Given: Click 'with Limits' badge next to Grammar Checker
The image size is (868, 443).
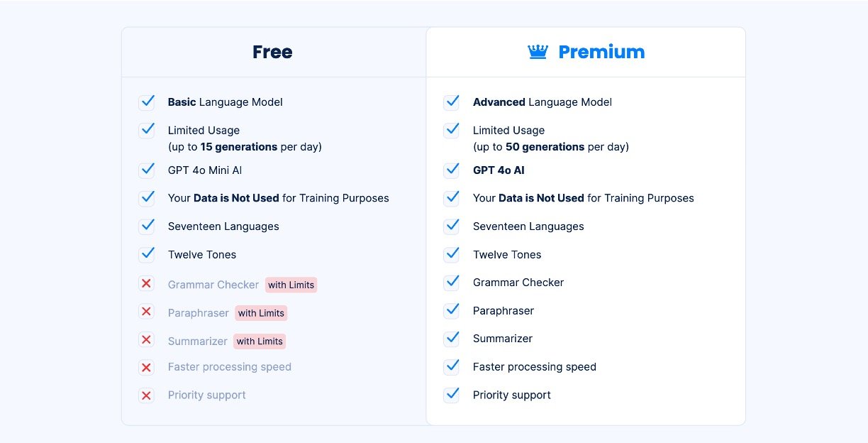Looking at the screenshot, I should (291, 285).
